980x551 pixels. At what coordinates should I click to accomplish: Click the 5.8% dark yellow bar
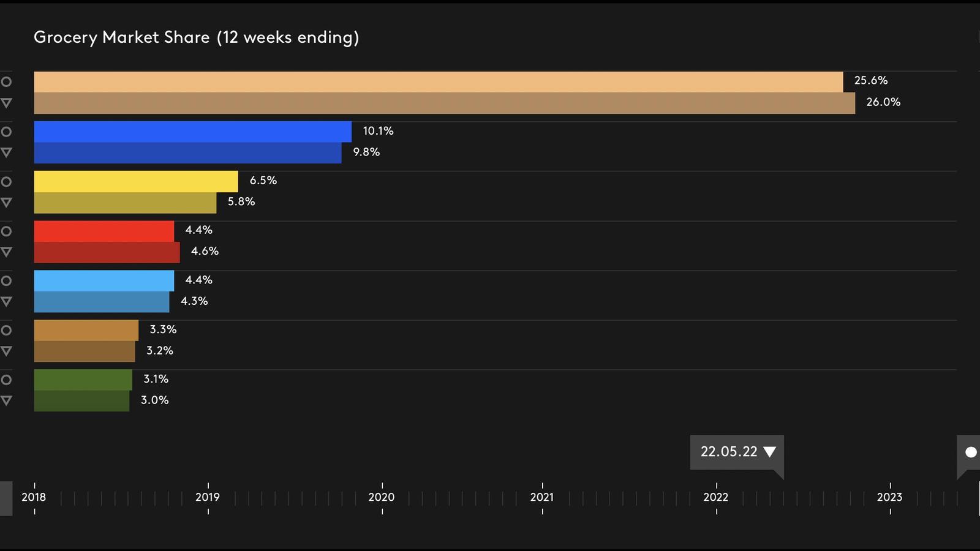(x=125, y=203)
